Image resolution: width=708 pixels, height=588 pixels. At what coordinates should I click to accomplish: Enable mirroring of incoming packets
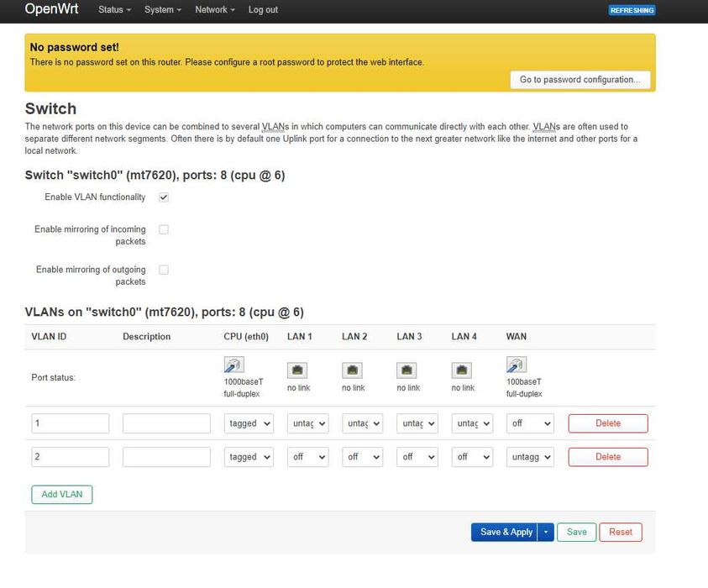164,229
